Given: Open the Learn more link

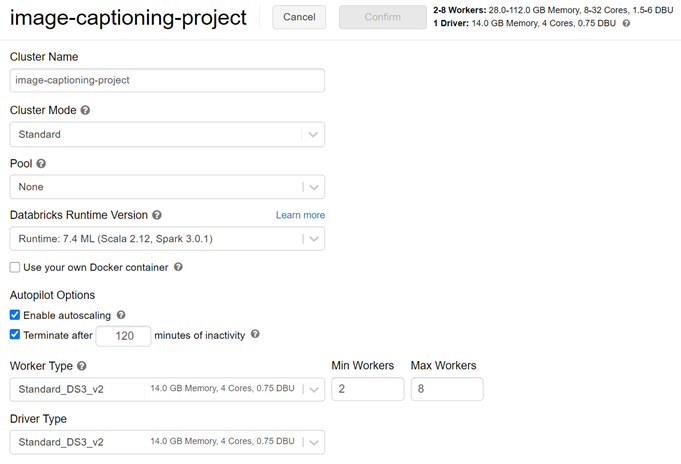Looking at the screenshot, I should (300, 215).
